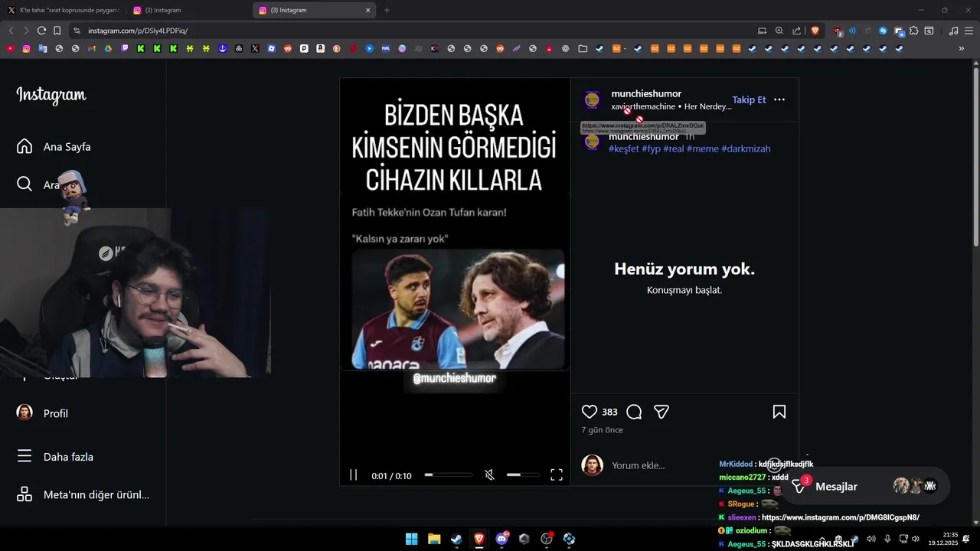The height and width of the screenshot is (551, 980).
Task: Open the #fyp hashtag
Action: [651, 148]
